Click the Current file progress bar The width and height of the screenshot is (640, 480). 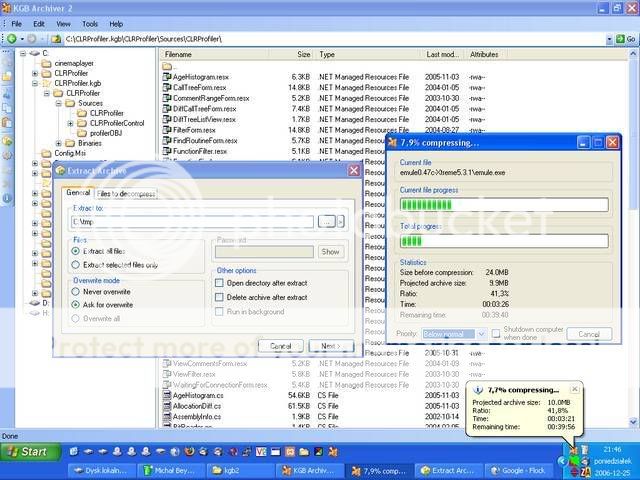(x=504, y=204)
